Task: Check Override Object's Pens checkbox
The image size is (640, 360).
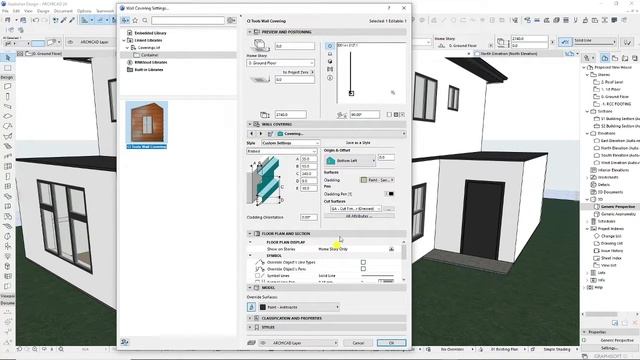Action: pyautogui.click(x=363, y=269)
